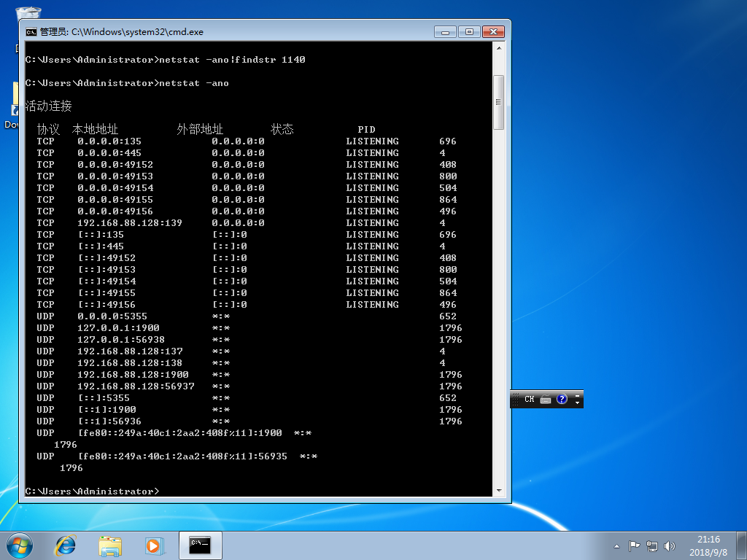Show hidden tray icons arrow
Screen dimensions: 747x560
coord(617,545)
